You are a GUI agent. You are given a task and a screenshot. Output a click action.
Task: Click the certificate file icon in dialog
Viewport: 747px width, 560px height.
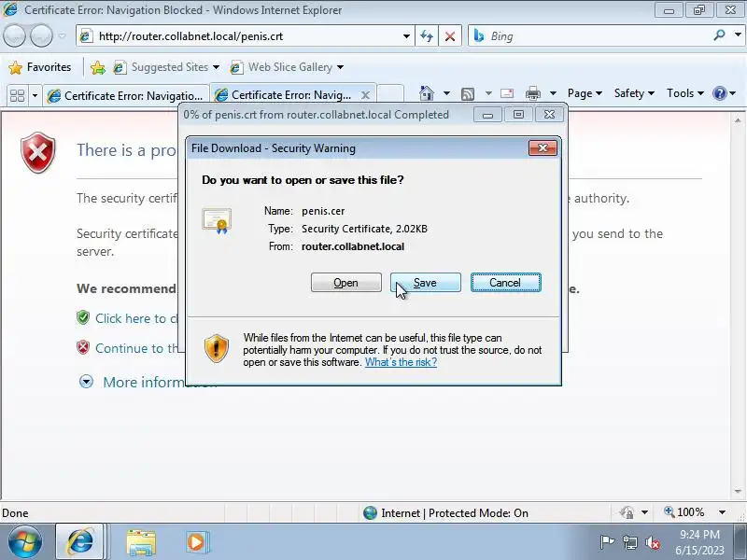pos(217,220)
